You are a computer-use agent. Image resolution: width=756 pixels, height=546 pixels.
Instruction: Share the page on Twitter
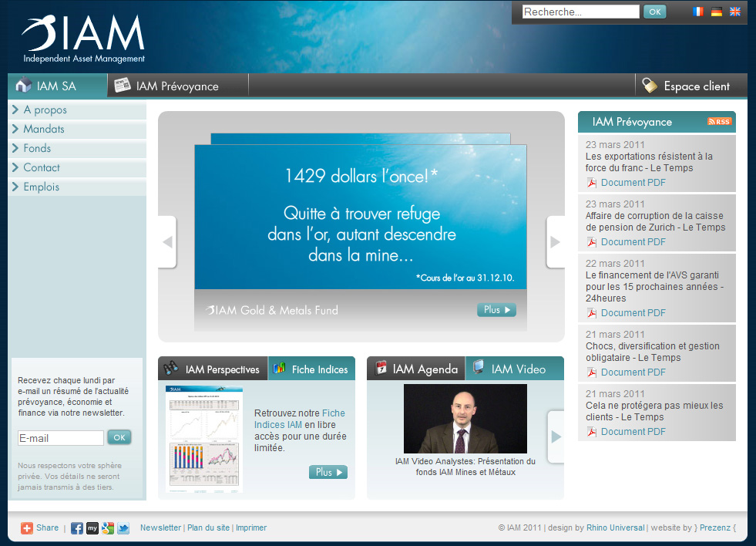(123, 528)
